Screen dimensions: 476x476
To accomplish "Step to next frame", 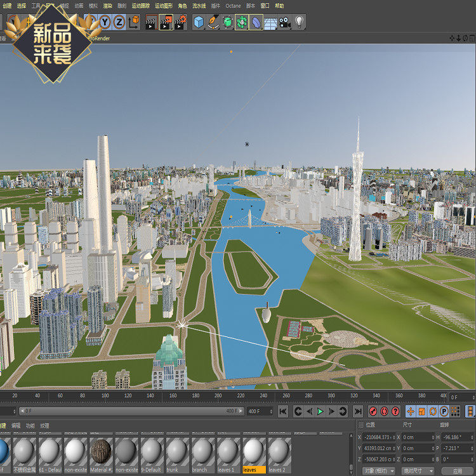I will (331, 412).
